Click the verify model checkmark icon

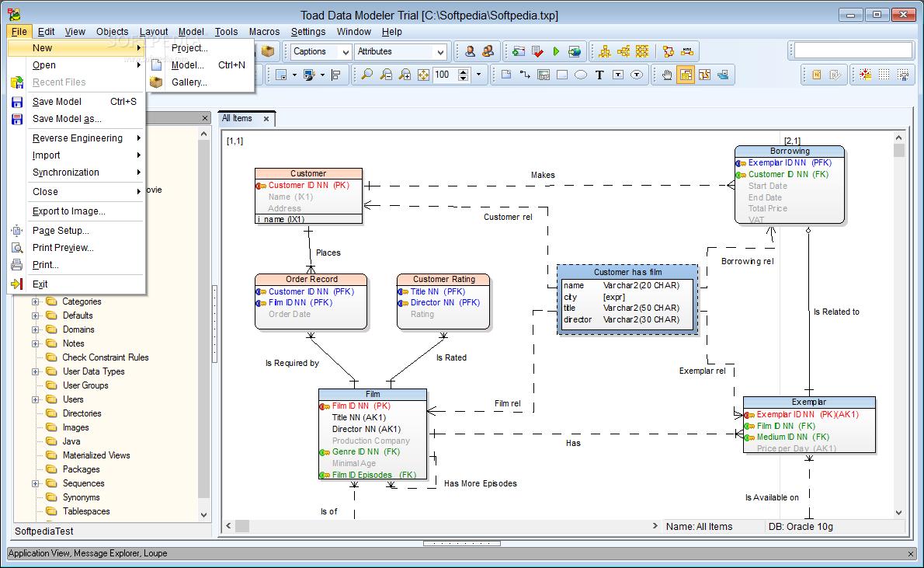(537, 51)
